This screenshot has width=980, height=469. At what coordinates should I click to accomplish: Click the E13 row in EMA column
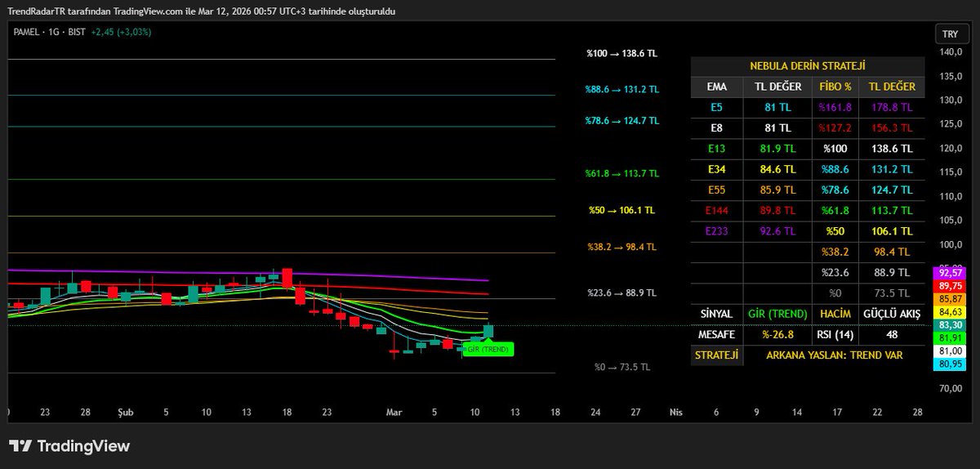point(717,149)
